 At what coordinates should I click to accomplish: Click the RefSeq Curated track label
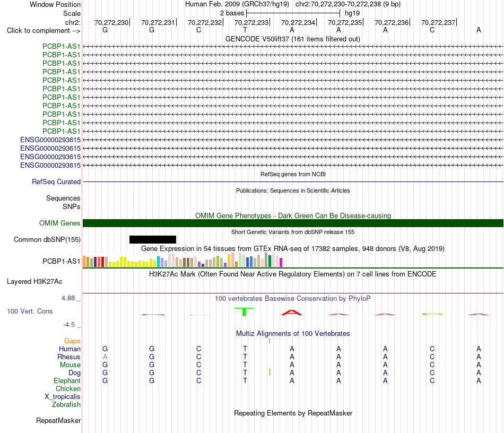(x=56, y=181)
